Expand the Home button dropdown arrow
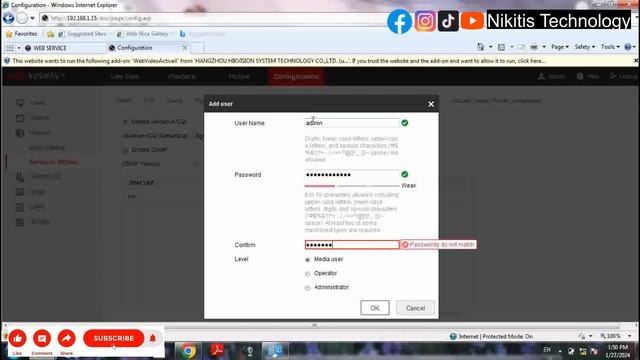640x360 pixels. (490, 47)
